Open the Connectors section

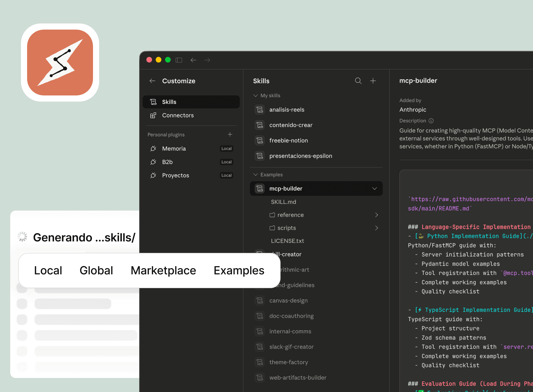(x=178, y=115)
